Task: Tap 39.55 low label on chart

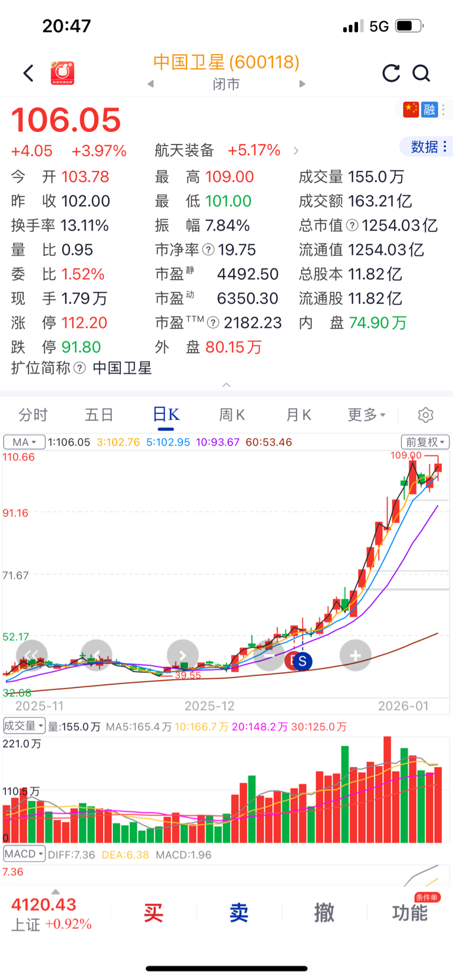Action: 188,675
